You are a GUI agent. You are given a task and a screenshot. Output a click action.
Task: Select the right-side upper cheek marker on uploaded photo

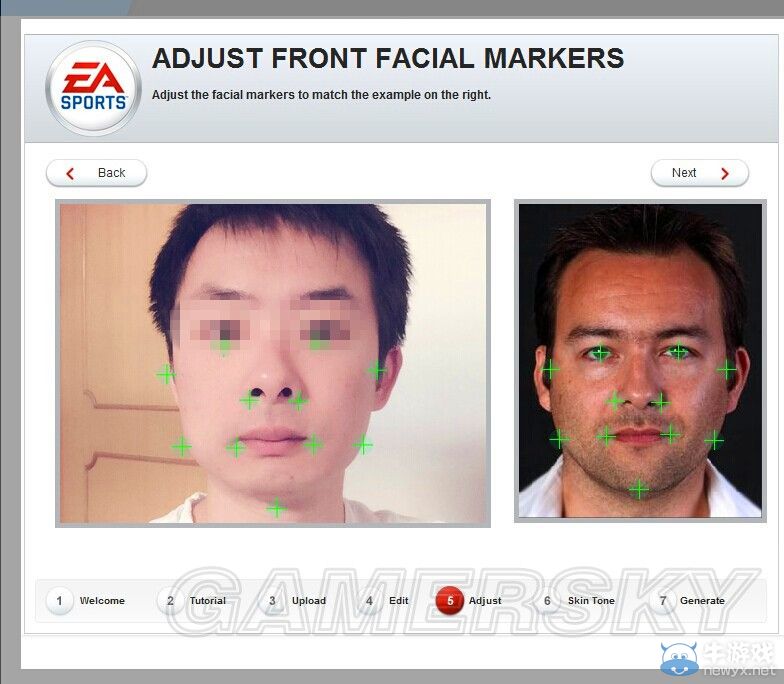[x=376, y=369]
